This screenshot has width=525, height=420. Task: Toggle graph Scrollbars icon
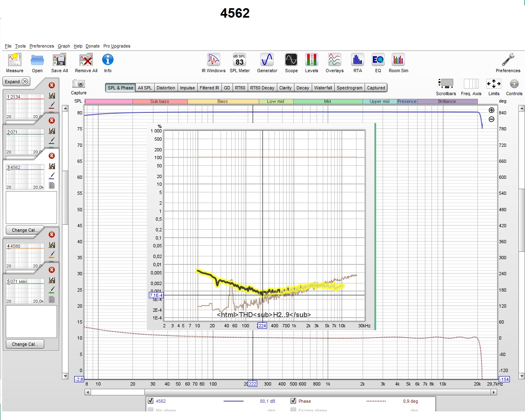click(x=446, y=84)
